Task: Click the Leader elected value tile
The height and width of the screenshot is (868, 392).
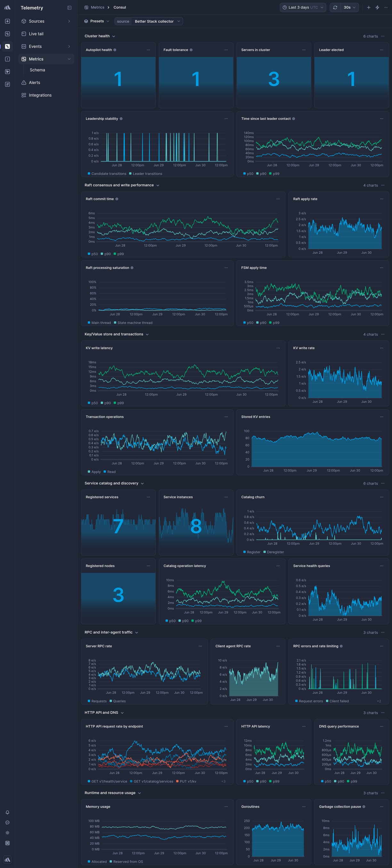Action: point(352,79)
